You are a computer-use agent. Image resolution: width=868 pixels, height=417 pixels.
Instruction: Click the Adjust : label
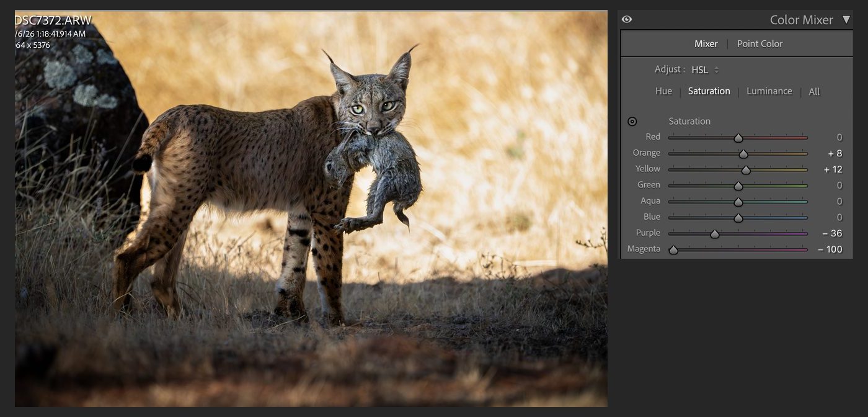(670, 69)
